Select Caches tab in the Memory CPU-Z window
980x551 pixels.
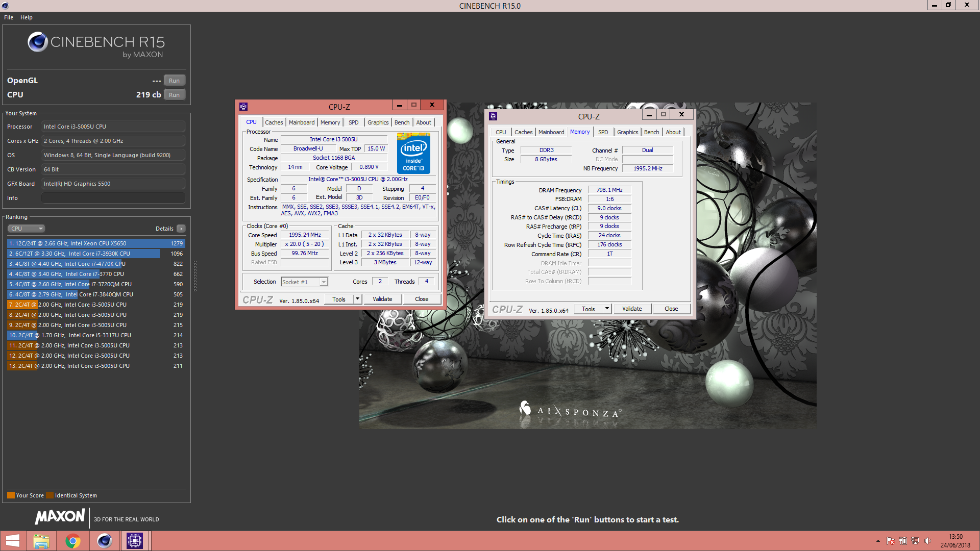pos(524,132)
